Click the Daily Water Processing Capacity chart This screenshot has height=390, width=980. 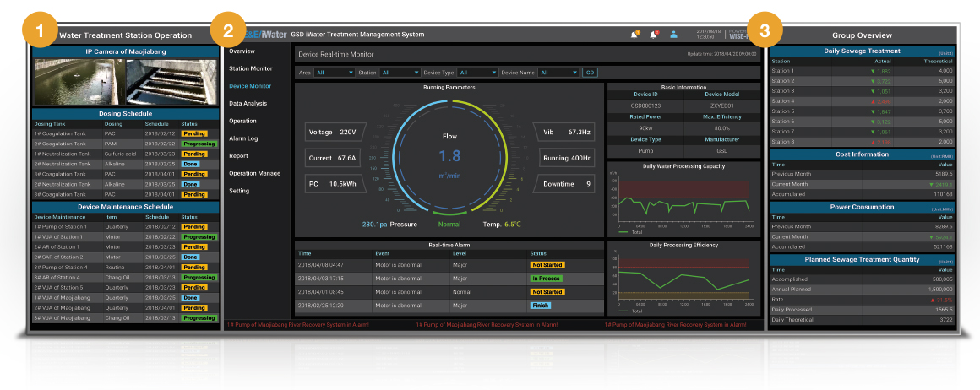click(683, 198)
